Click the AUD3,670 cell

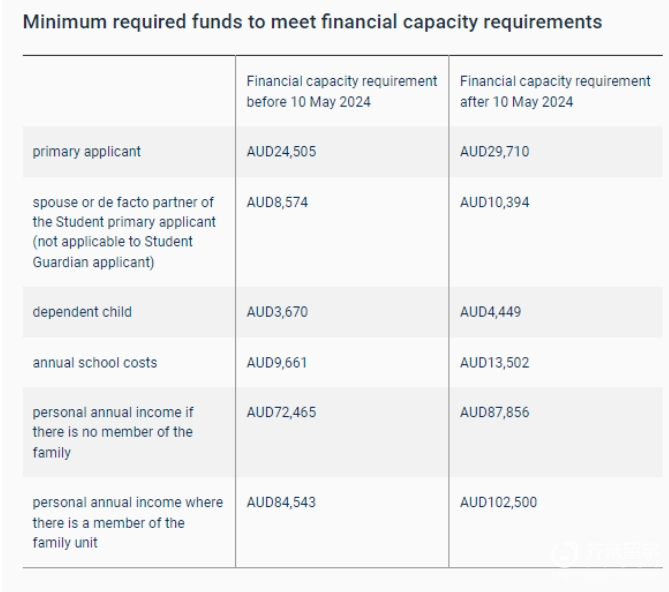[x=277, y=312]
